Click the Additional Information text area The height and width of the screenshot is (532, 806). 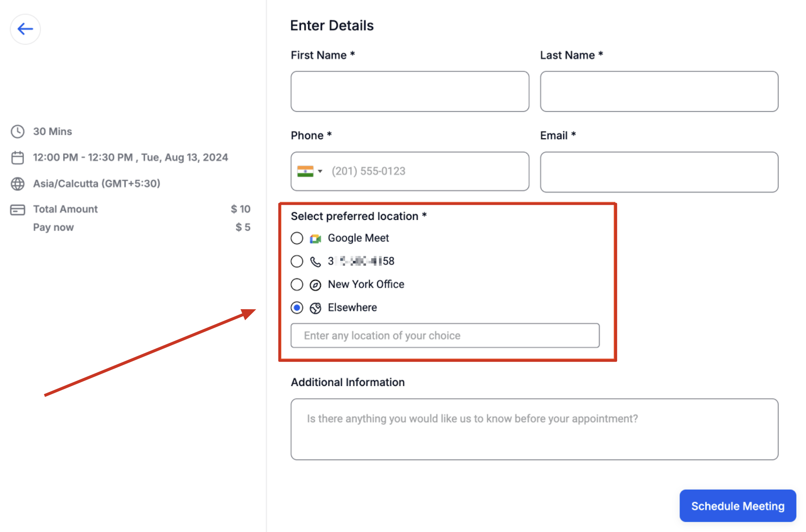pos(534,429)
